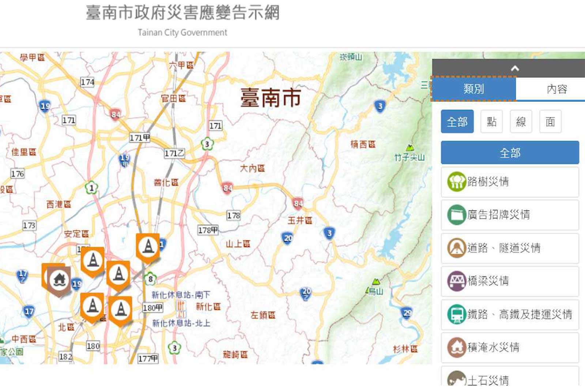Choose the 鐵路、高鐵及捷運災情 category

[510, 314]
